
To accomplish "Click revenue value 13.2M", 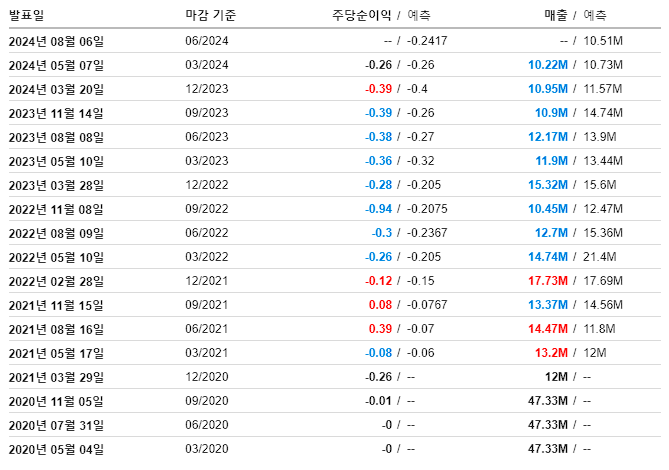I will pyautogui.click(x=551, y=353).
